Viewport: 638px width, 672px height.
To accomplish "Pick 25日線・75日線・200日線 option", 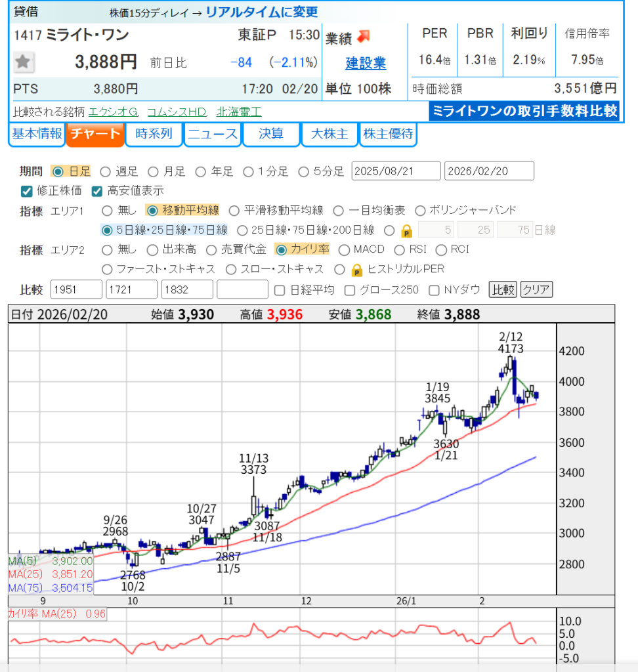I will click(242, 230).
